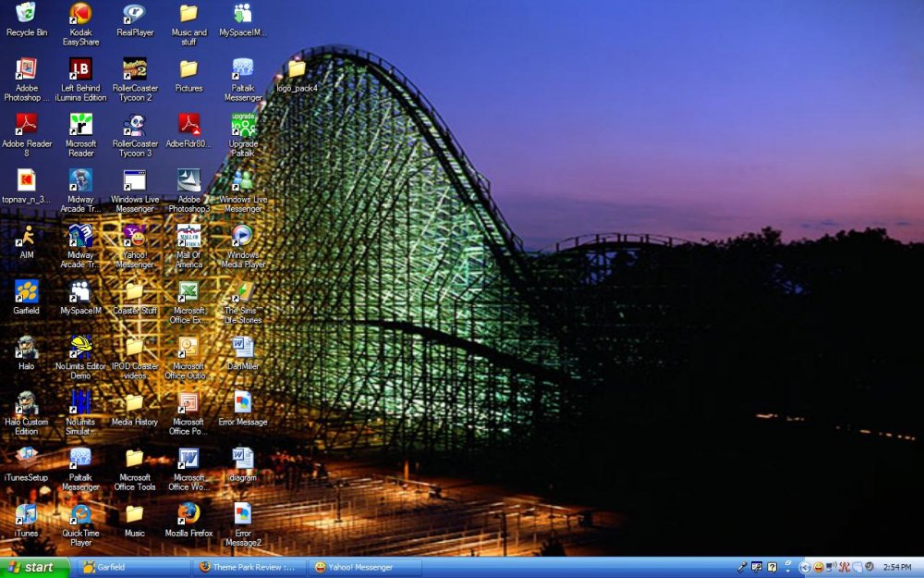
Task: Open the logo_pack4 folder
Action: pyautogui.click(x=297, y=69)
